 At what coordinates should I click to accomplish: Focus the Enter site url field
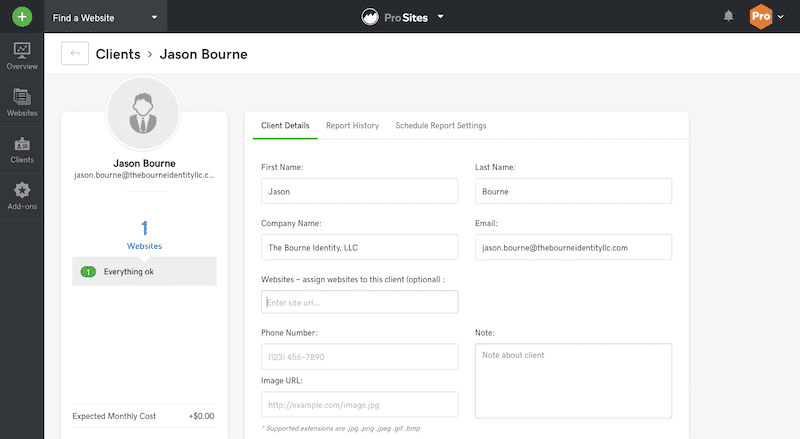pyautogui.click(x=360, y=302)
